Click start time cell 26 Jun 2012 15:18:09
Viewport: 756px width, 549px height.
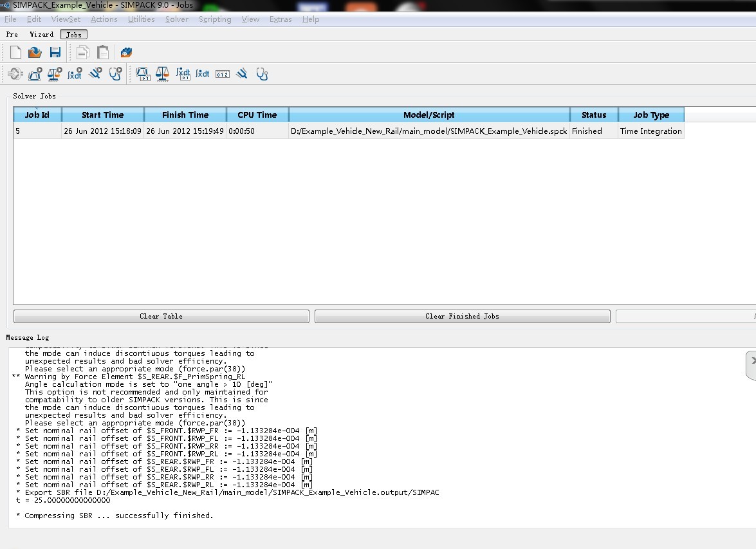click(103, 131)
